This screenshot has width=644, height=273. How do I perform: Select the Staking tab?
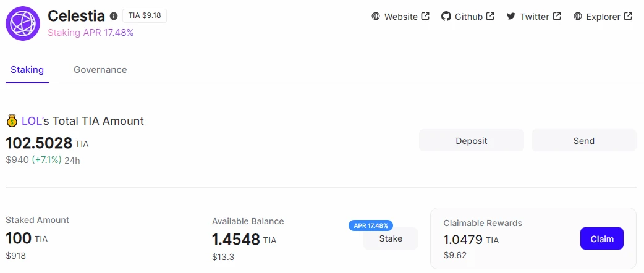tap(27, 70)
